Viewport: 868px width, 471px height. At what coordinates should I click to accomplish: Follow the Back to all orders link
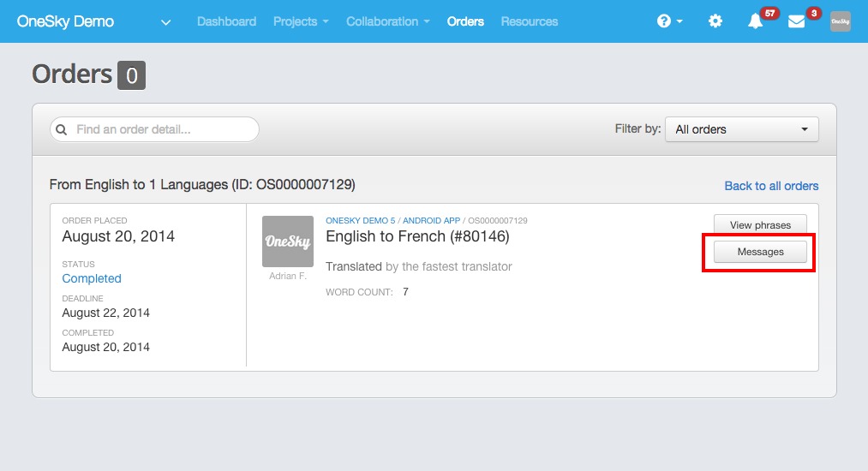(x=771, y=186)
